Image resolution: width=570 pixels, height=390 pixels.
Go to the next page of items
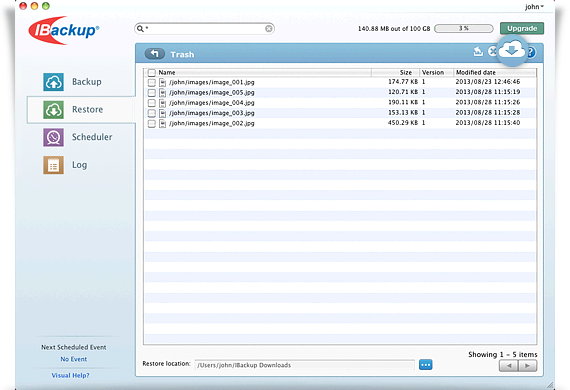(527, 366)
